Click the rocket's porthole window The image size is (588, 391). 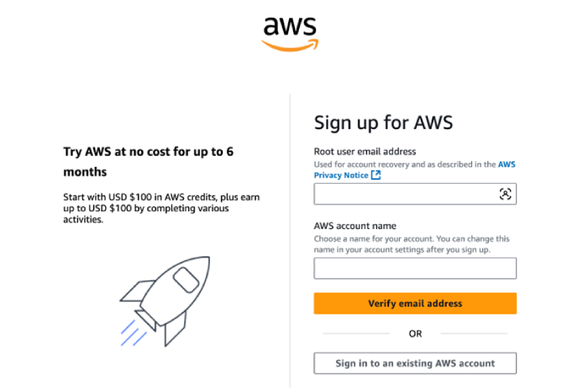coord(185,280)
